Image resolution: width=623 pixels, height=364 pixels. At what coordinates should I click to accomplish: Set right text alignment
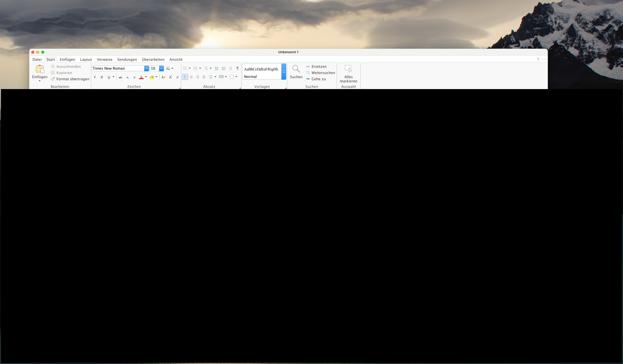(x=198, y=77)
